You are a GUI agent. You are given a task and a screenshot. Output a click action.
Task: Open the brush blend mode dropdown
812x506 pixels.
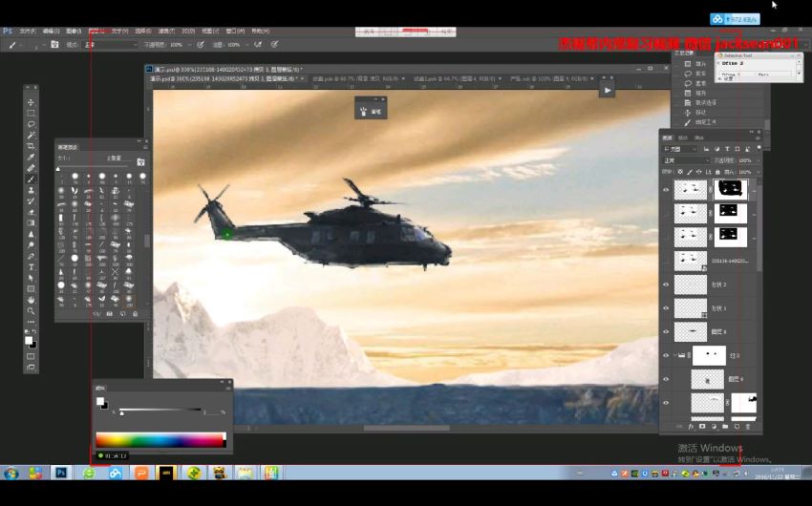tap(112, 45)
